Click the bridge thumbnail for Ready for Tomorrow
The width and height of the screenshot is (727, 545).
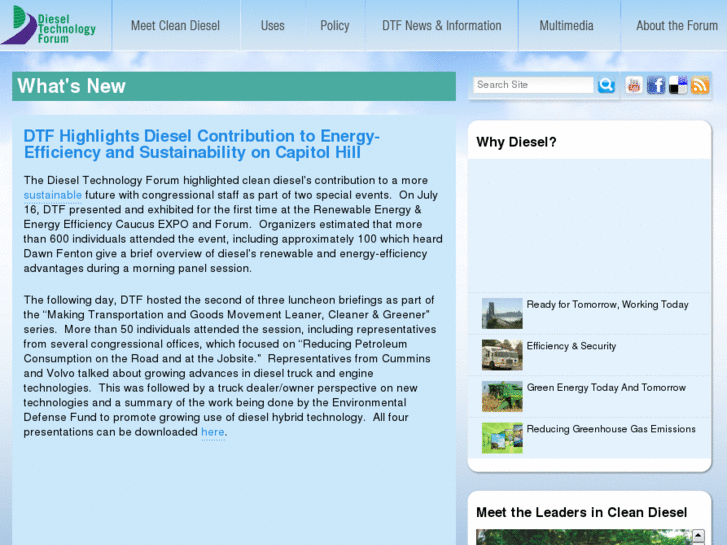(502, 314)
